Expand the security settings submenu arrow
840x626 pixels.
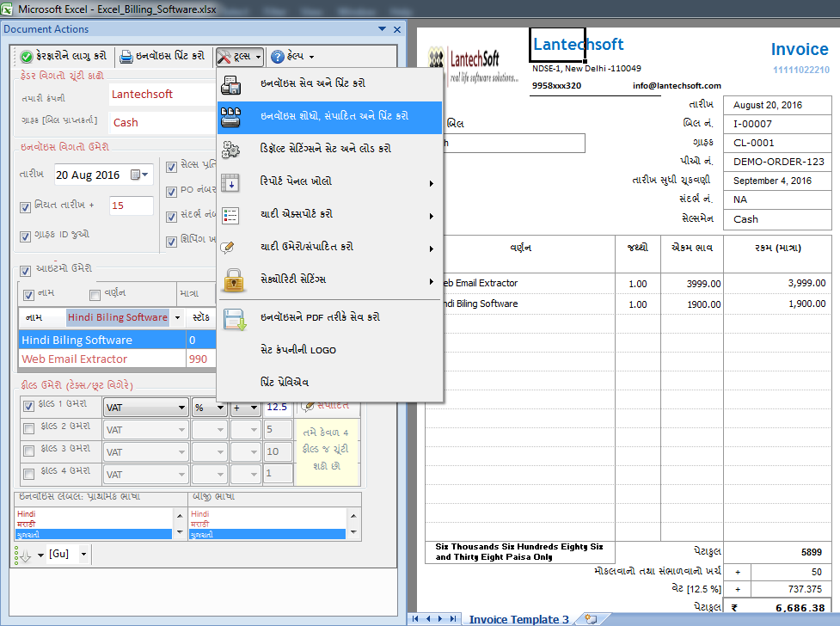coord(432,282)
